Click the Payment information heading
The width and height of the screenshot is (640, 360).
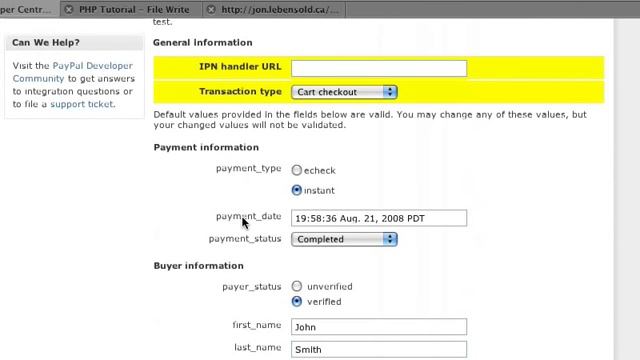pos(206,147)
